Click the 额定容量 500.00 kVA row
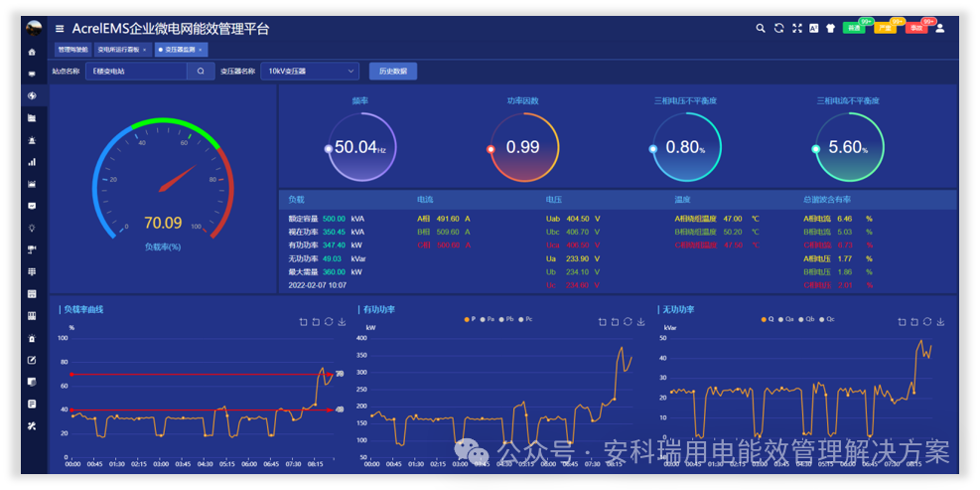980x490 pixels. [327, 219]
